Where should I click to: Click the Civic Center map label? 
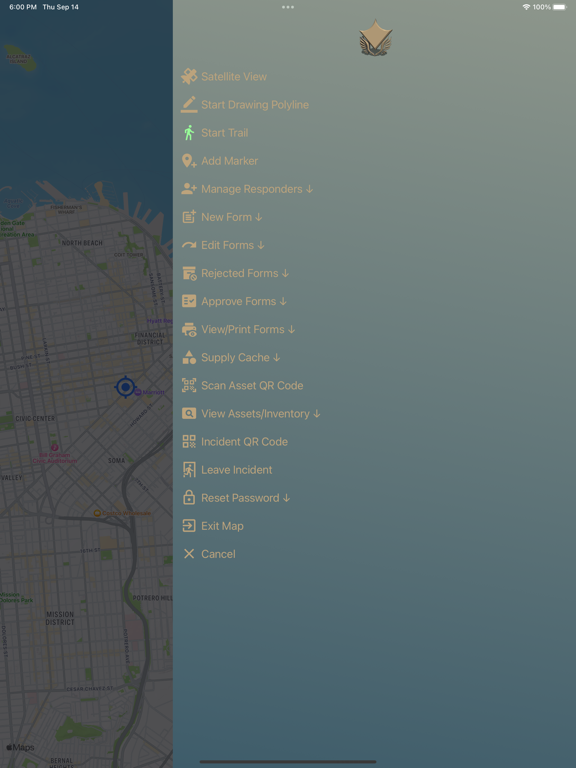pos(35,418)
